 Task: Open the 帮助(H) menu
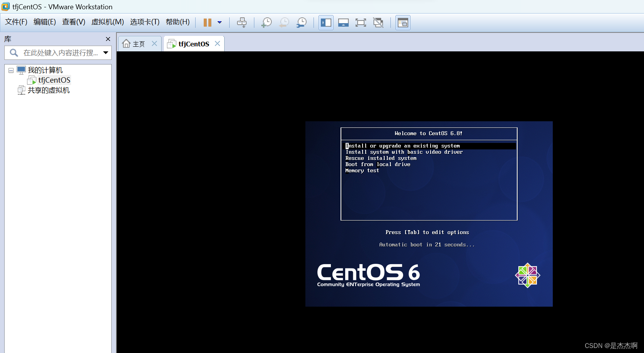[177, 22]
